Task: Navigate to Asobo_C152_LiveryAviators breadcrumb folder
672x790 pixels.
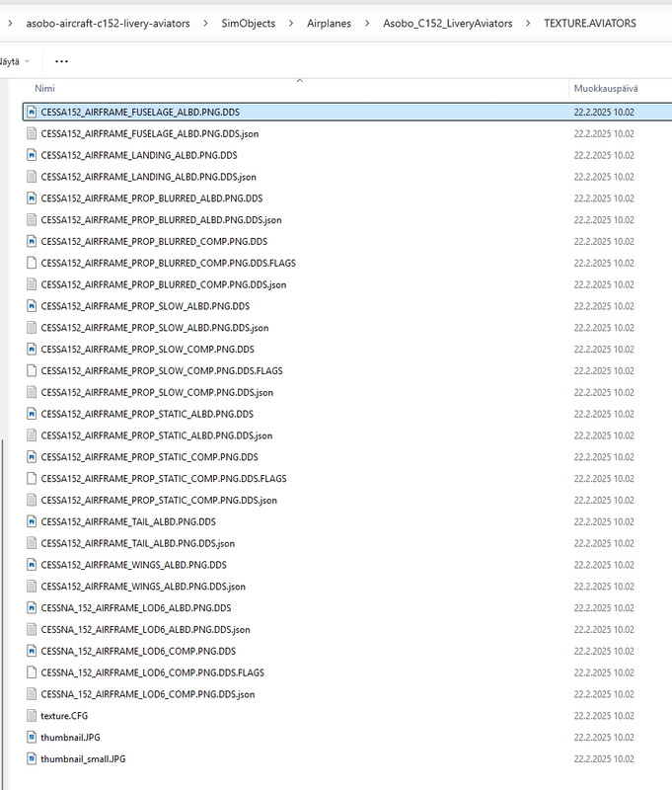Action: [447, 23]
